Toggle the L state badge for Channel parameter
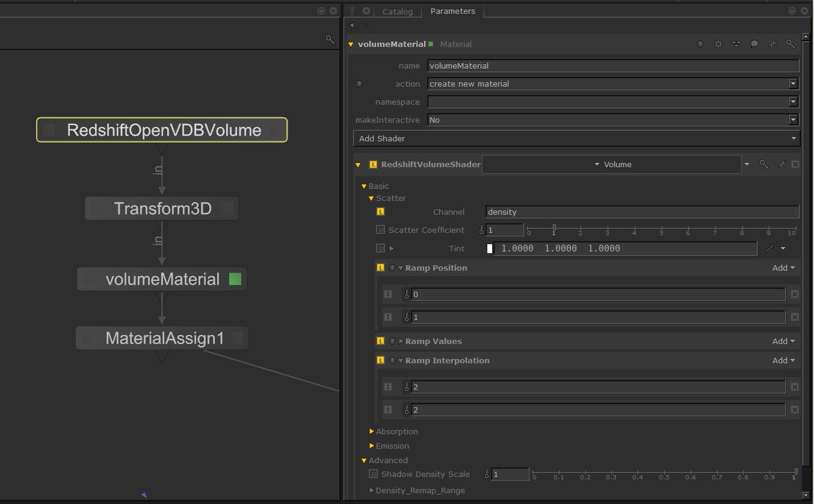Screen dimensions: 814x504 point(380,212)
